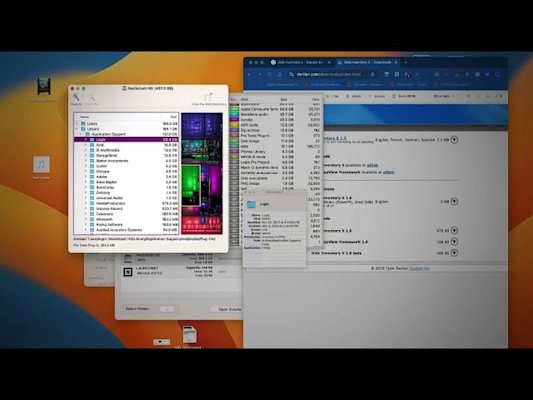Screen dimensions: 533x400
Task: Click the document file icon on desktop
Action: pyautogui.click(x=189, y=334)
